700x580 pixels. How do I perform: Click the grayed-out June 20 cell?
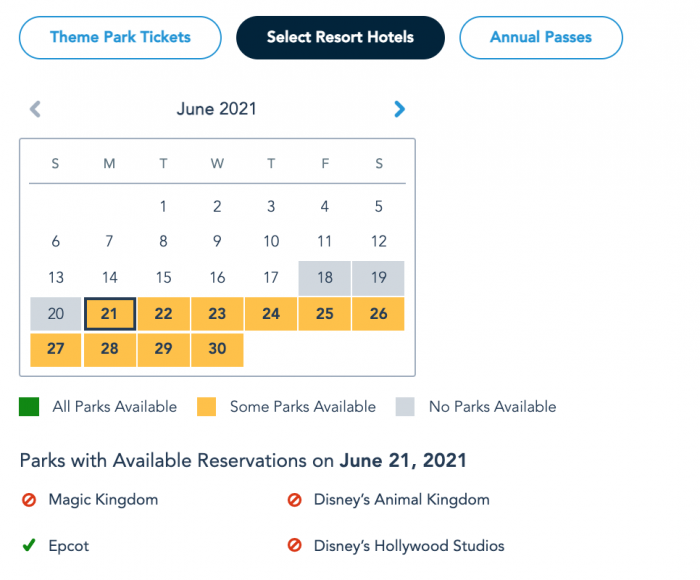pos(56,314)
